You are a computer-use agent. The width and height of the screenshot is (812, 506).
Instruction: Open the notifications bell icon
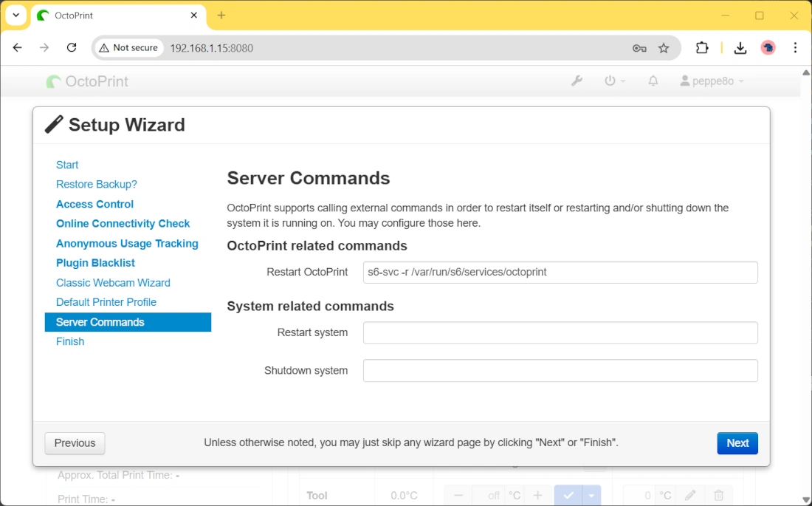pos(653,81)
